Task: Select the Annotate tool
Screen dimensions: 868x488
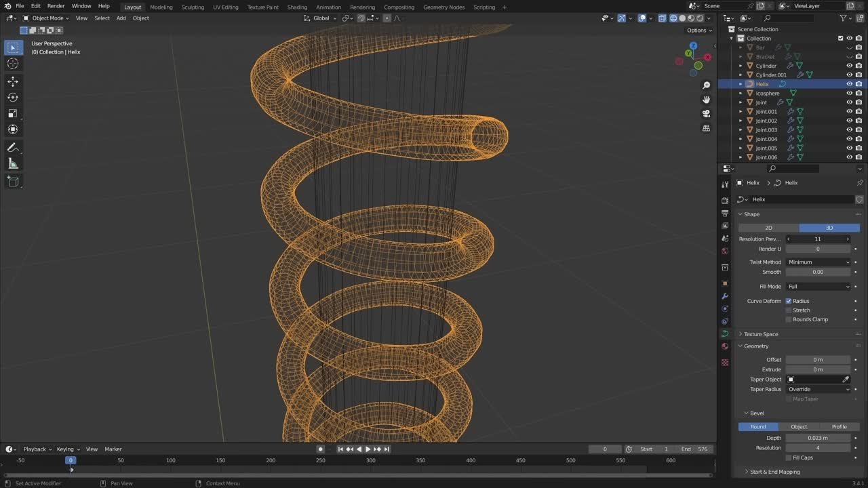Action: click(13, 147)
